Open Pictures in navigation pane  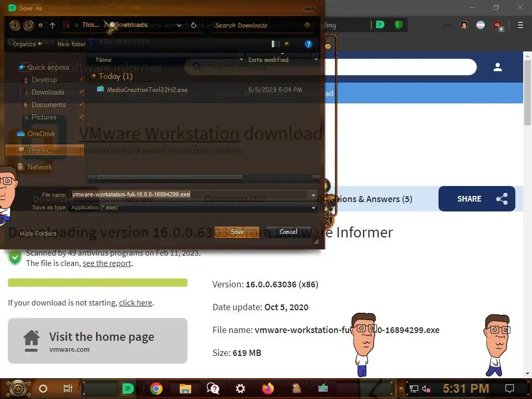pos(44,117)
